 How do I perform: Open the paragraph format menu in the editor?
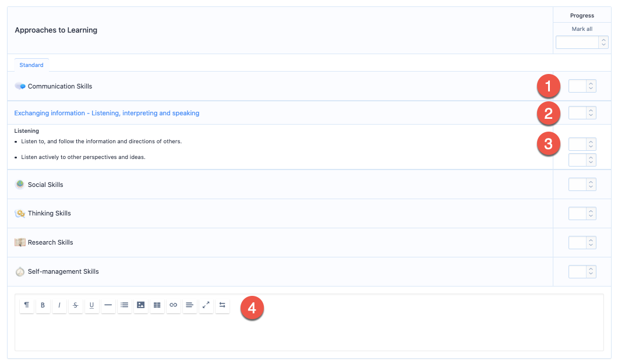27,305
